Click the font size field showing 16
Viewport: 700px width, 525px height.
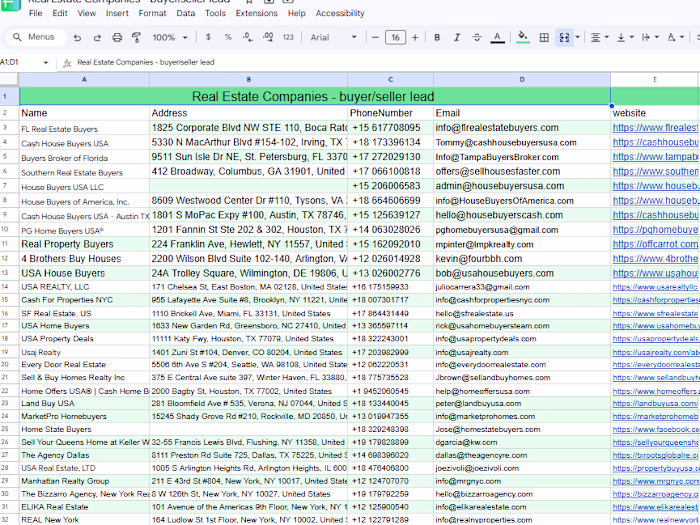click(396, 38)
